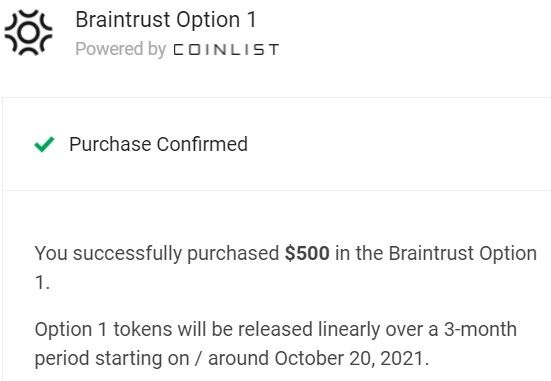This screenshot has height=381, width=551.
Task: Click 'period starting on / around' text
Action: (x=153, y=359)
